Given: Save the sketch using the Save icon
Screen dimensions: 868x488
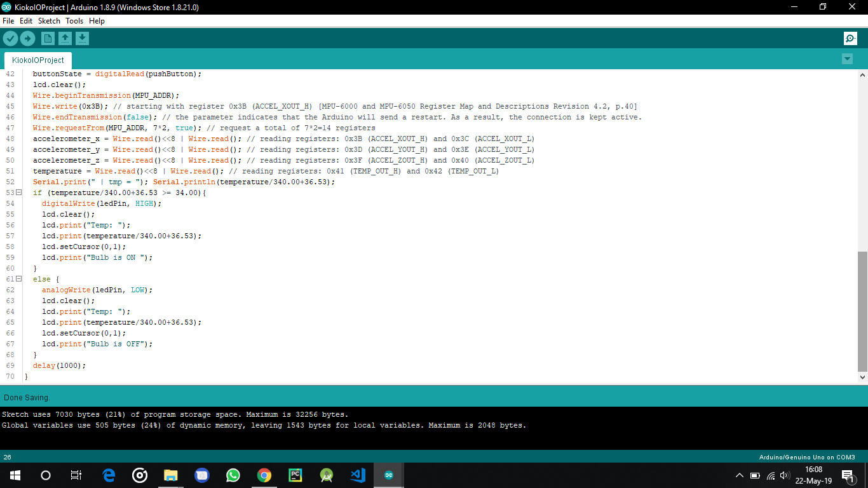Looking at the screenshot, I should coord(82,39).
